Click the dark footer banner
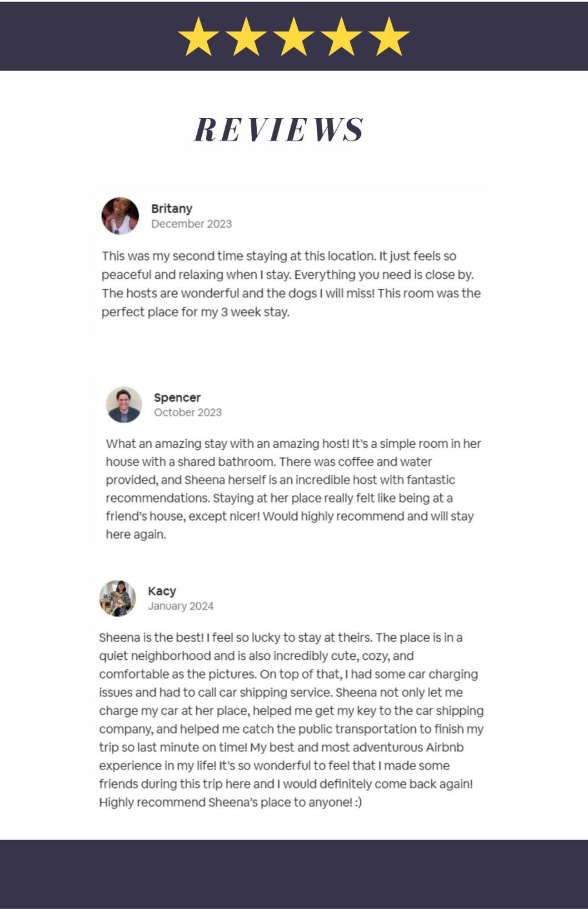Image resolution: width=588 pixels, height=909 pixels. point(294,874)
